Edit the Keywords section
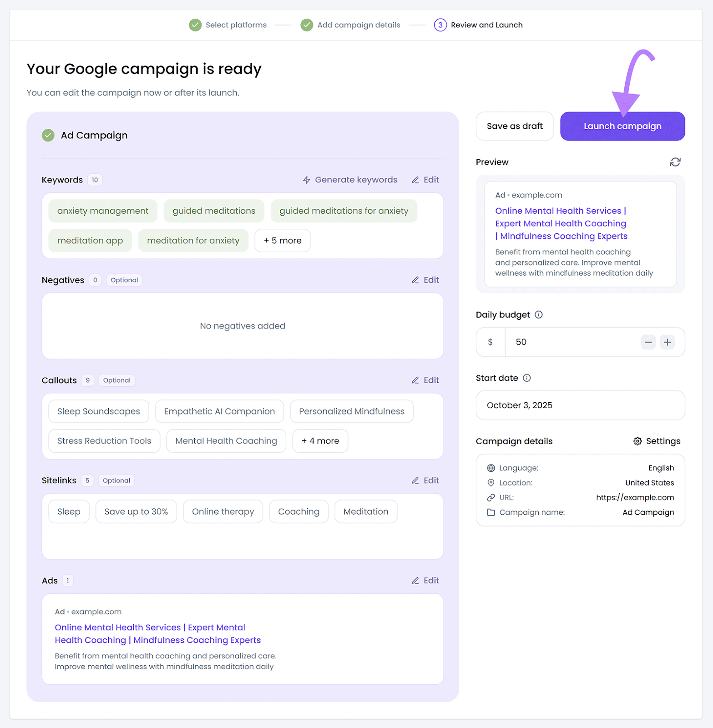 [425, 180]
